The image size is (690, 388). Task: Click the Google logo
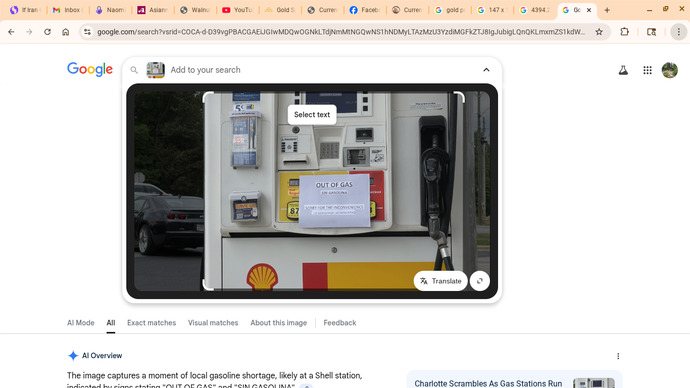click(90, 69)
